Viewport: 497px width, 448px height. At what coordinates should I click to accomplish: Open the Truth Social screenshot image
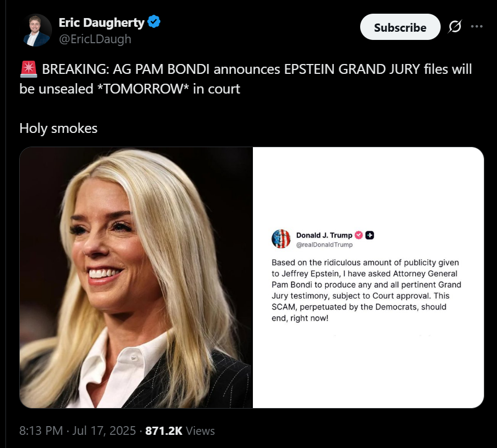[368, 277]
